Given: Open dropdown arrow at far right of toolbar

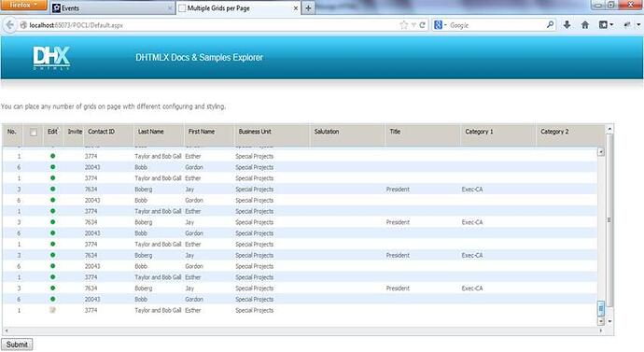Looking at the screenshot, I should click(x=638, y=25).
